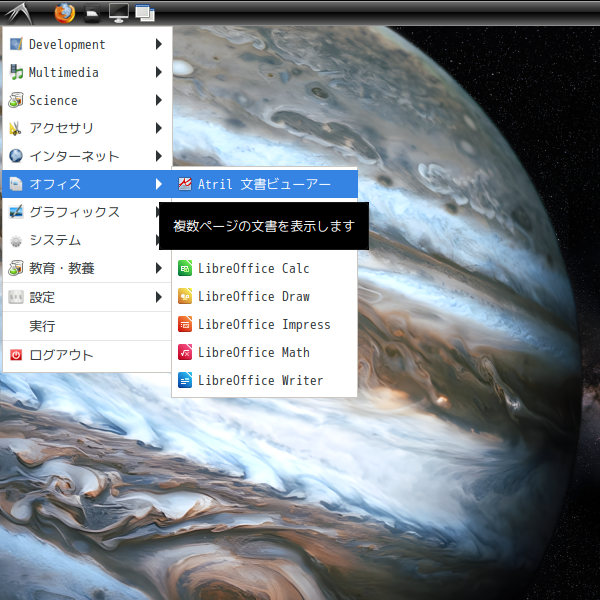Image resolution: width=600 pixels, height=600 pixels.
Task: Click the orange LibreOffice Impress icon
Action: click(x=185, y=324)
